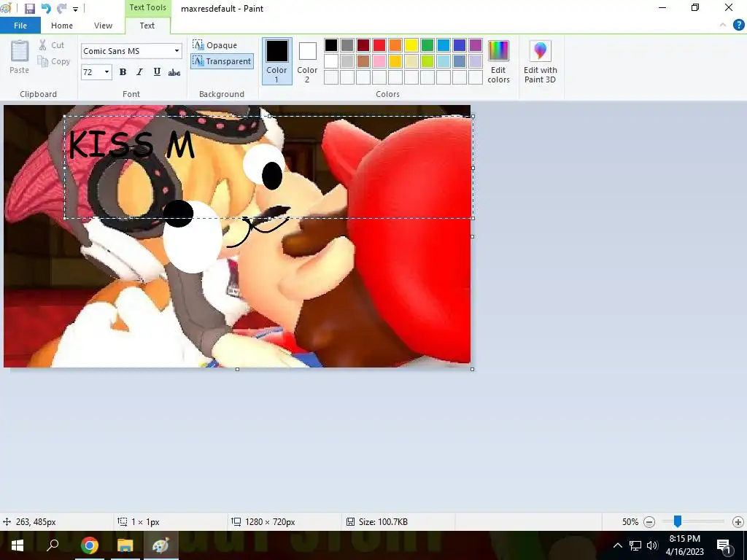The image size is (747, 560).
Task: Select Color 2 background button
Action: [x=307, y=61]
